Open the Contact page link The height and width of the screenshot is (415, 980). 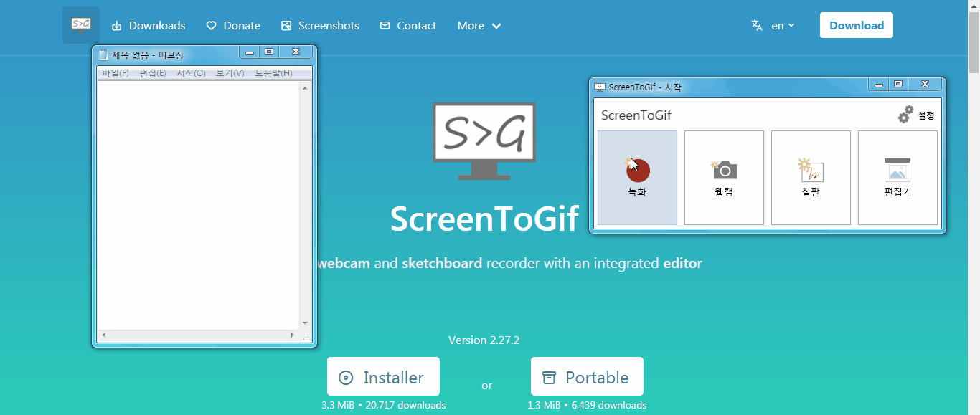pyautogui.click(x=408, y=26)
